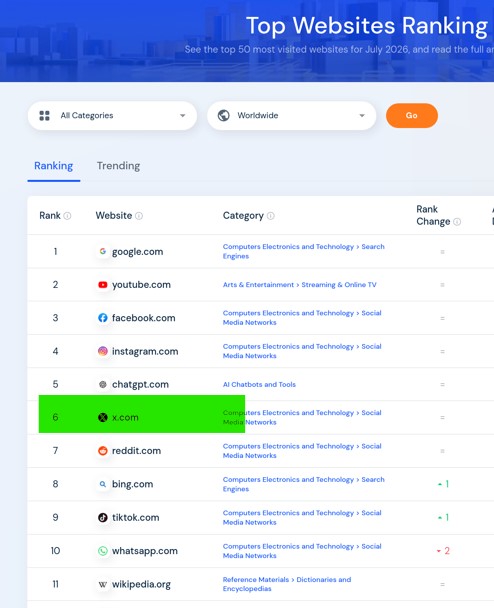Open the wikipedia.org website link

click(141, 584)
